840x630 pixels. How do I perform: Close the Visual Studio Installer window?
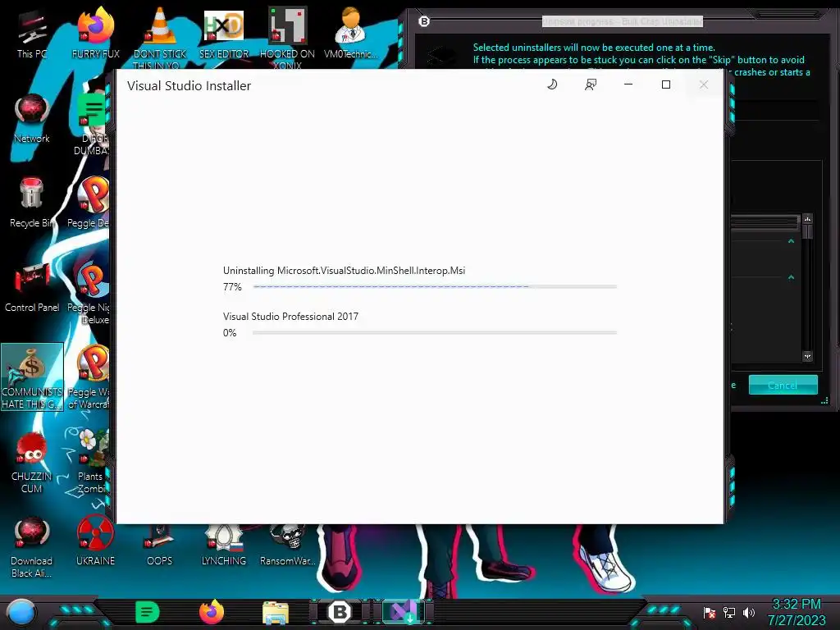pyautogui.click(x=704, y=84)
